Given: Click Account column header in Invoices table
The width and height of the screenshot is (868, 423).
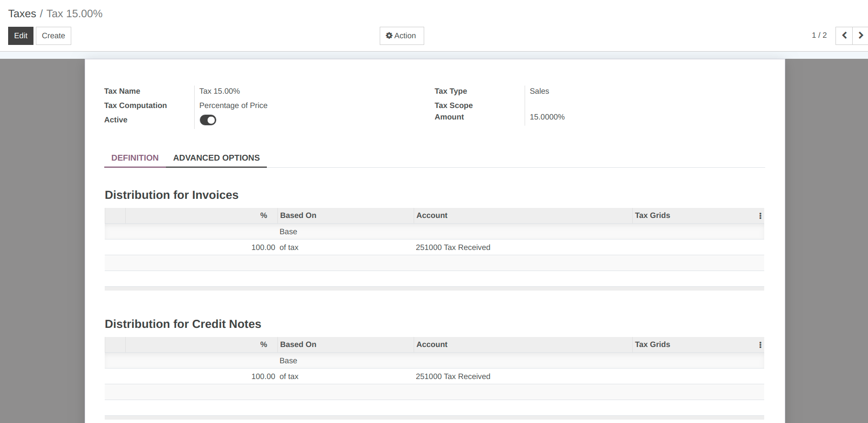Looking at the screenshot, I should coord(432,216).
